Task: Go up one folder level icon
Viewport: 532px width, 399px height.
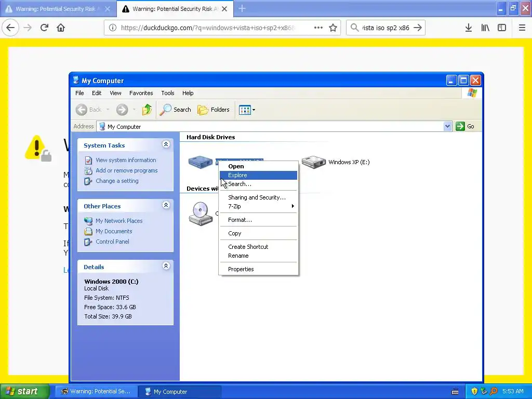Action: click(147, 110)
